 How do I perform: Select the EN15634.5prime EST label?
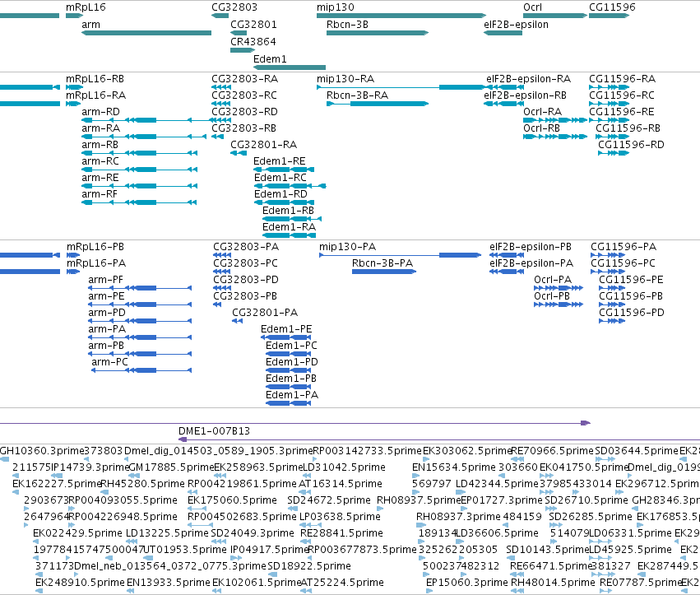click(x=454, y=467)
